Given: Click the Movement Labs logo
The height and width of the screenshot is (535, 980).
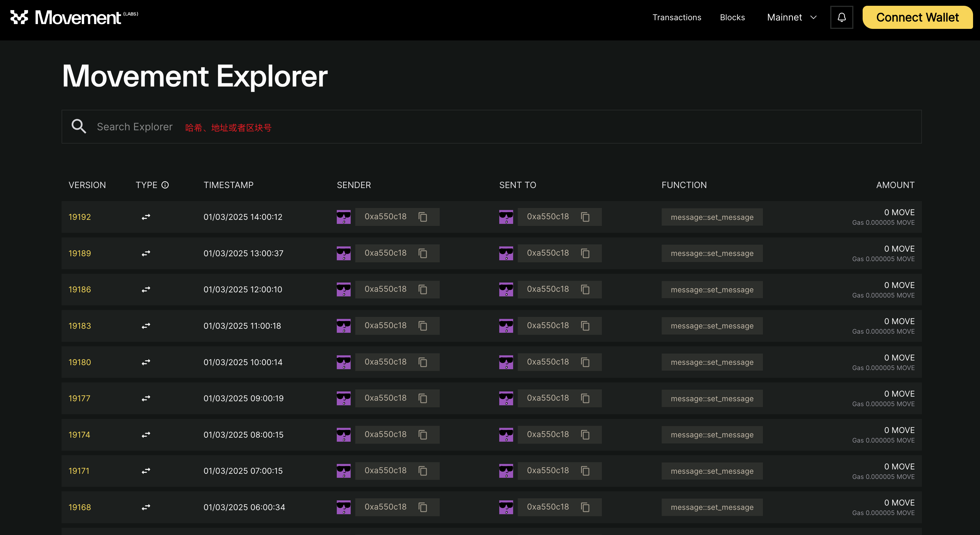Looking at the screenshot, I should click(x=74, y=18).
